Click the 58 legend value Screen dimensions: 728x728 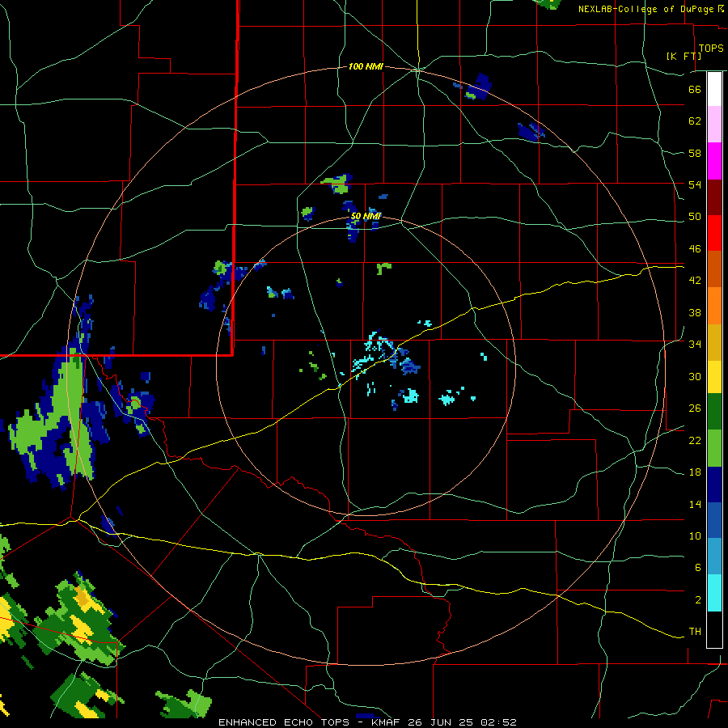tap(695, 153)
